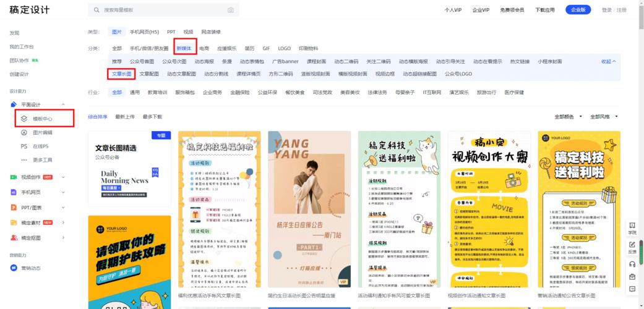
Task: Click the 企业版 button
Action: (578, 10)
